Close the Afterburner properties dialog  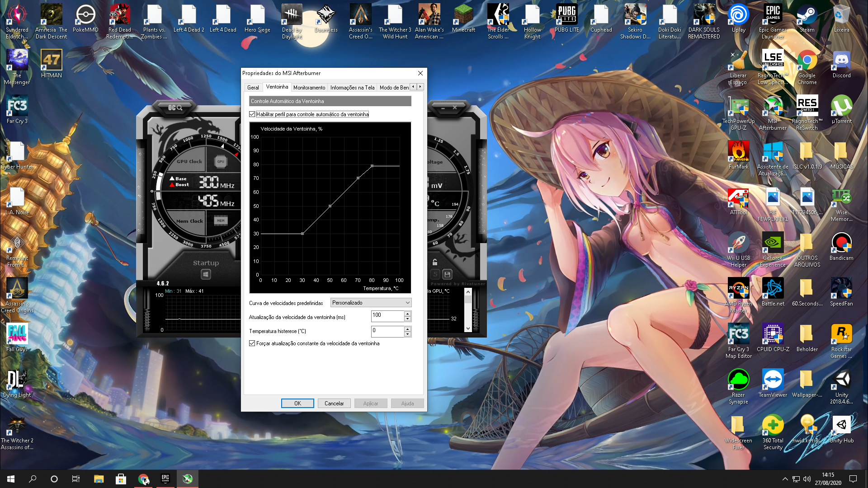coord(420,73)
